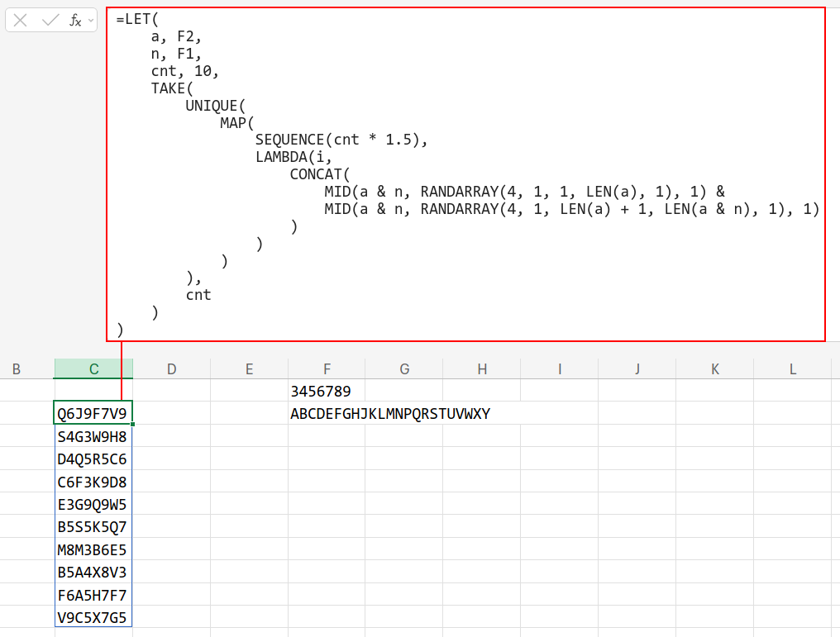This screenshot has width=840, height=637.
Task: Expand the dropdown arrow beside fx
Action: pos(90,21)
